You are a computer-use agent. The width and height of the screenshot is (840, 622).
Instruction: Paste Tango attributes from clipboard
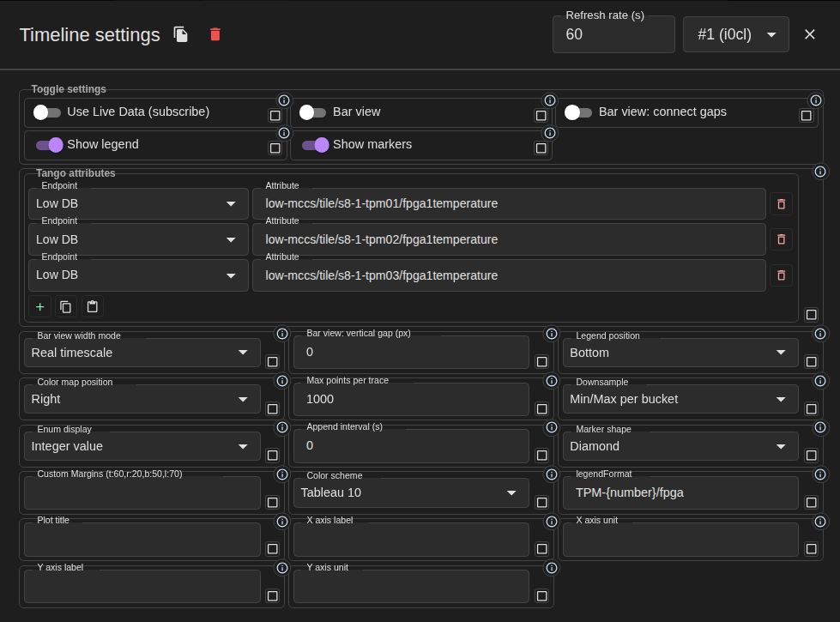(92, 306)
